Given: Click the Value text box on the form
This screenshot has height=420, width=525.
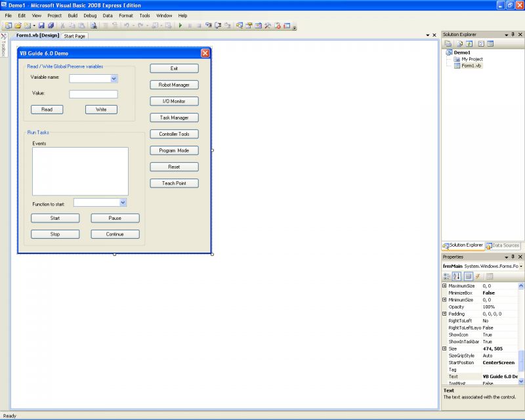Looking at the screenshot, I should [93, 94].
